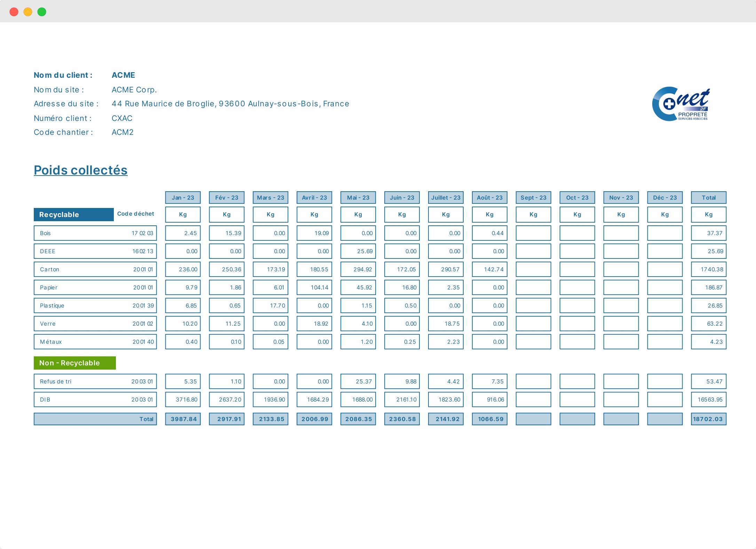This screenshot has width=756, height=549.
Task: Click the Bois January cell showing 2.45
Action: (183, 233)
